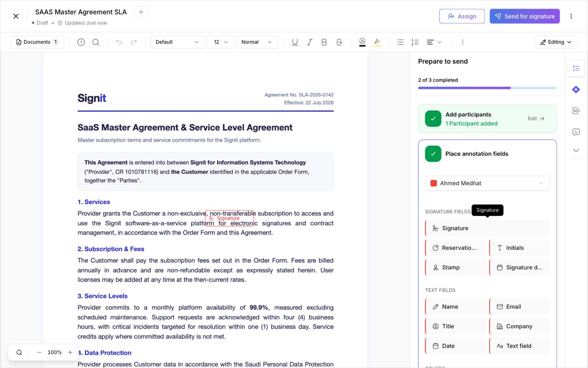
Task: Select the Signature date field
Action: click(520, 267)
